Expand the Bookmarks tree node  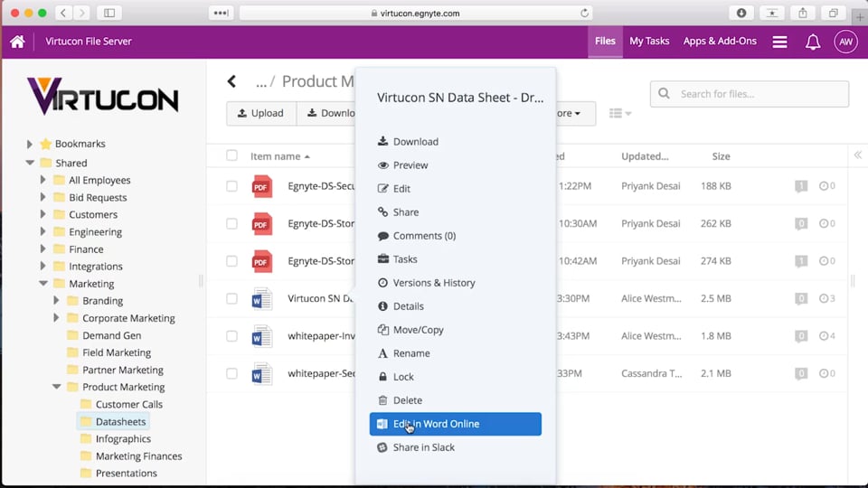(x=30, y=145)
